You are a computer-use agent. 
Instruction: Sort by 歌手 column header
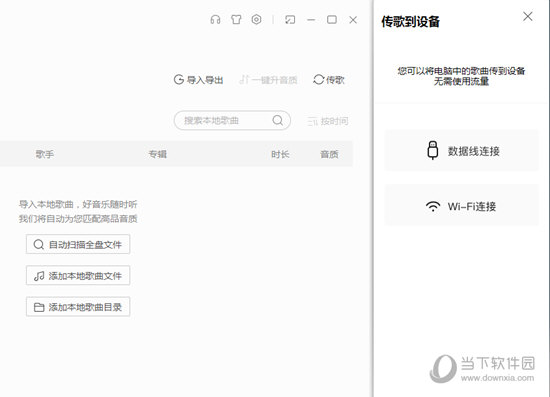coord(45,154)
